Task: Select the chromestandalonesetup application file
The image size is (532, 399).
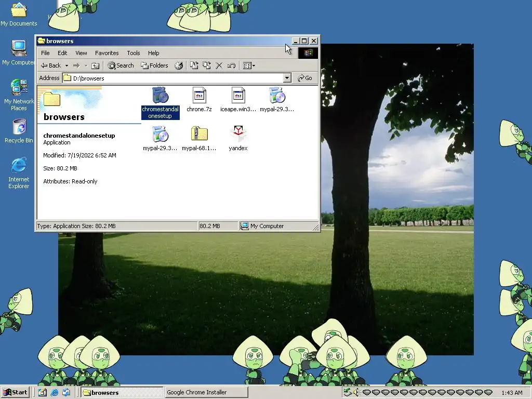Action: click(x=160, y=103)
